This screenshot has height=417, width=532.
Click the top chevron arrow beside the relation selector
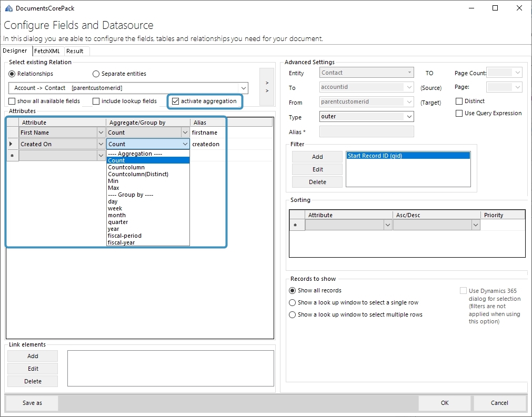pos(267,82)
